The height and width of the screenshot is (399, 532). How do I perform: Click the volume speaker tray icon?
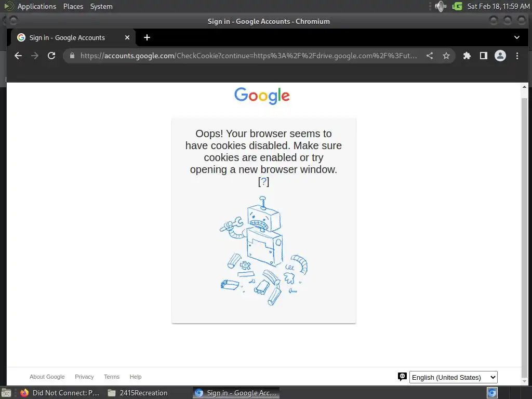[441, 6]
